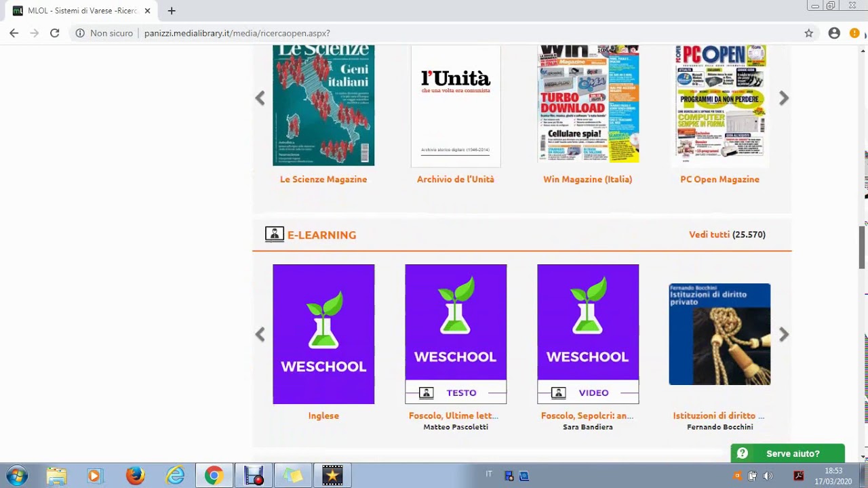
Task: Open File Explorer from taskbar
Action: pos(56,476)
